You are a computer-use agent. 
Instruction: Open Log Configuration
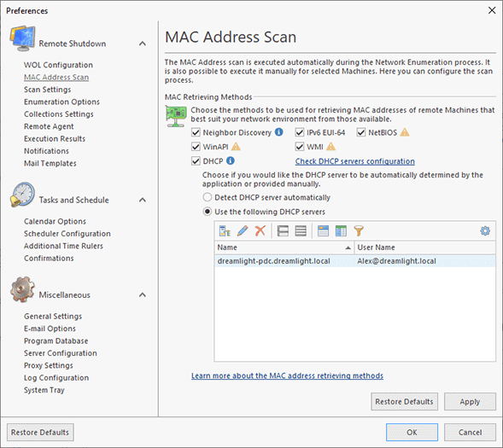56,377
